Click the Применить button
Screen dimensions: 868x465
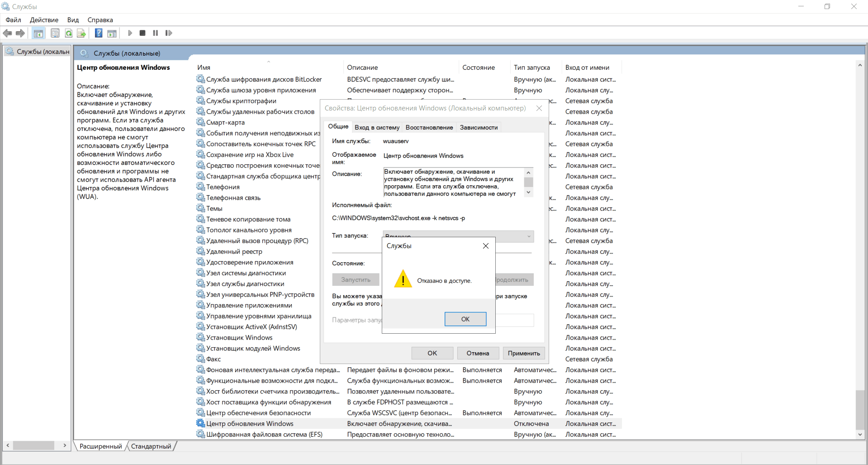coord(524,353)
